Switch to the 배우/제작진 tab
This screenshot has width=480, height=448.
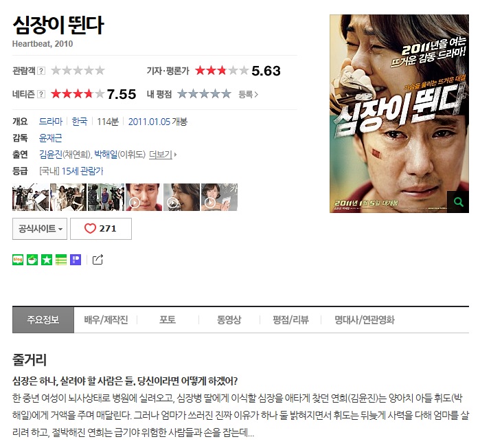tap(106, 320)
